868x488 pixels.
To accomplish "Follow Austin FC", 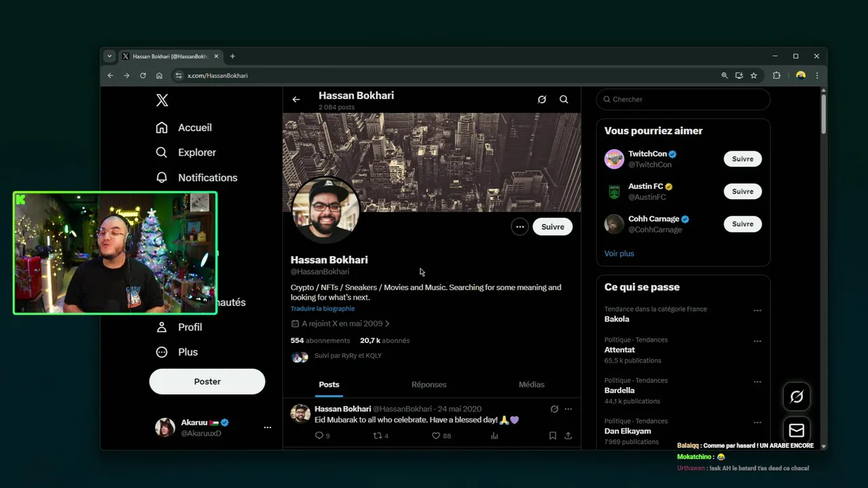I will pyautogui.click(x=743, y=192).
